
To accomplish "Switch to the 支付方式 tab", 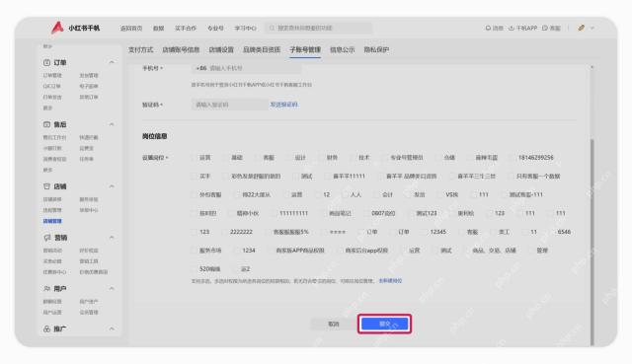I will [x=140, y=49].
